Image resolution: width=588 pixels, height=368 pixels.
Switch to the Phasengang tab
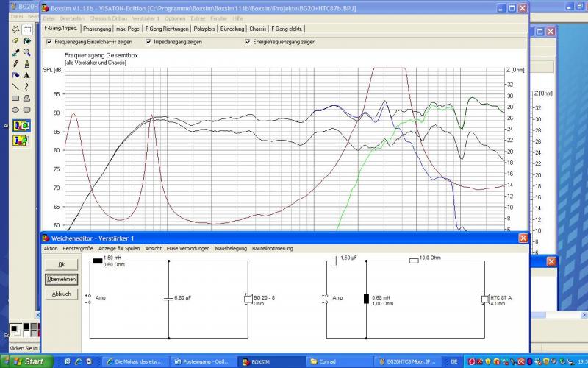(96, 29)
